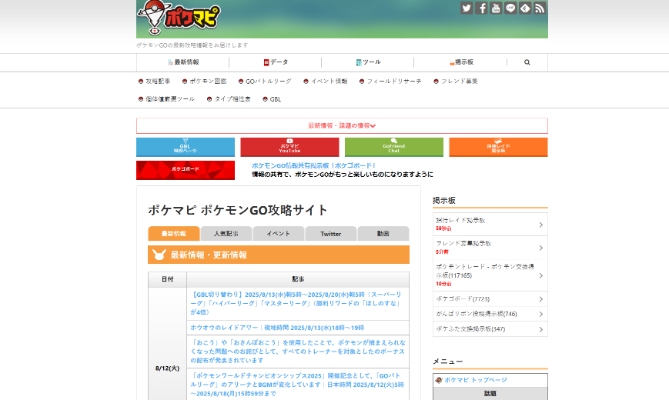The height and width of the screenshot is (400, 669).
Task: Click the orange raid board button
Action: [498, 147]
